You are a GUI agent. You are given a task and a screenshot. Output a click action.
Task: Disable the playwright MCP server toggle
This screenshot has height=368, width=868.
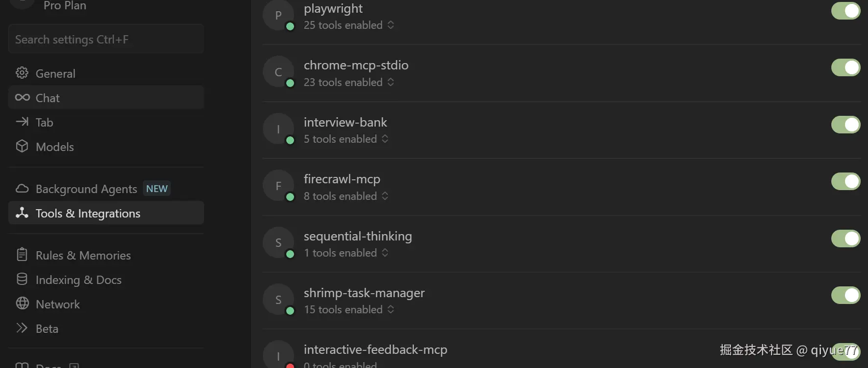point(845,11)
